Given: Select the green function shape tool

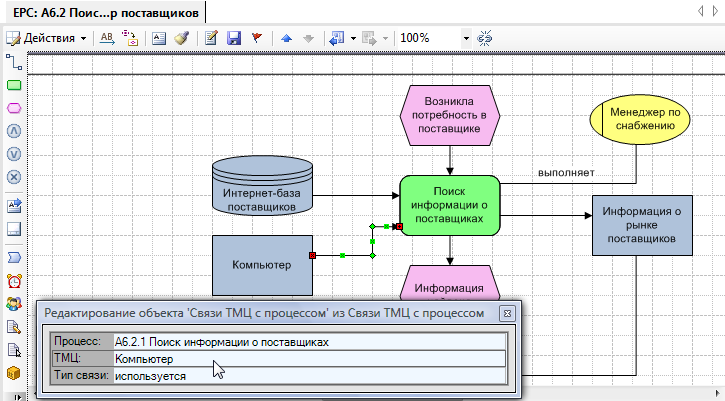Looking at the screenshot, I should pos(14,85).
